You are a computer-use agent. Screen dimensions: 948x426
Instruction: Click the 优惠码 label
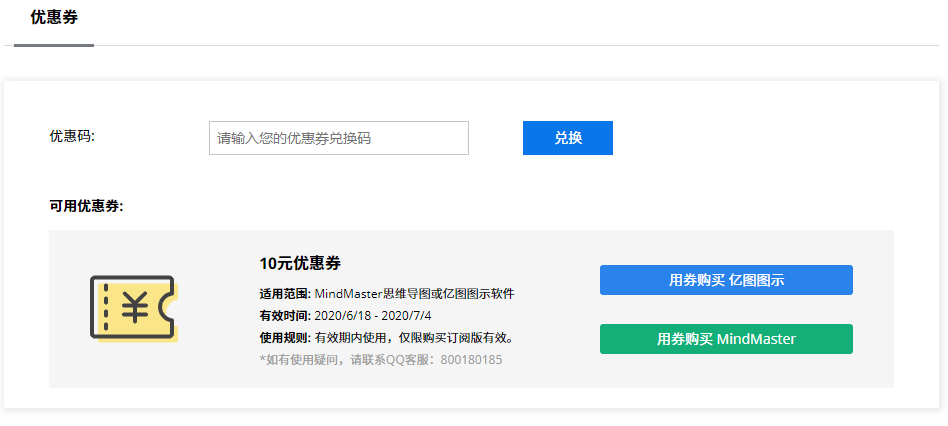pos(72,137)
